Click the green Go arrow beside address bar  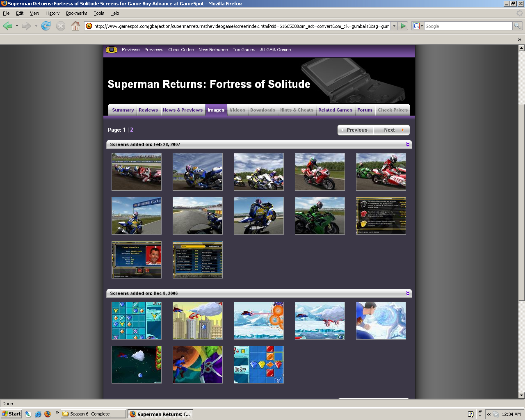click(x=403, y=26)
